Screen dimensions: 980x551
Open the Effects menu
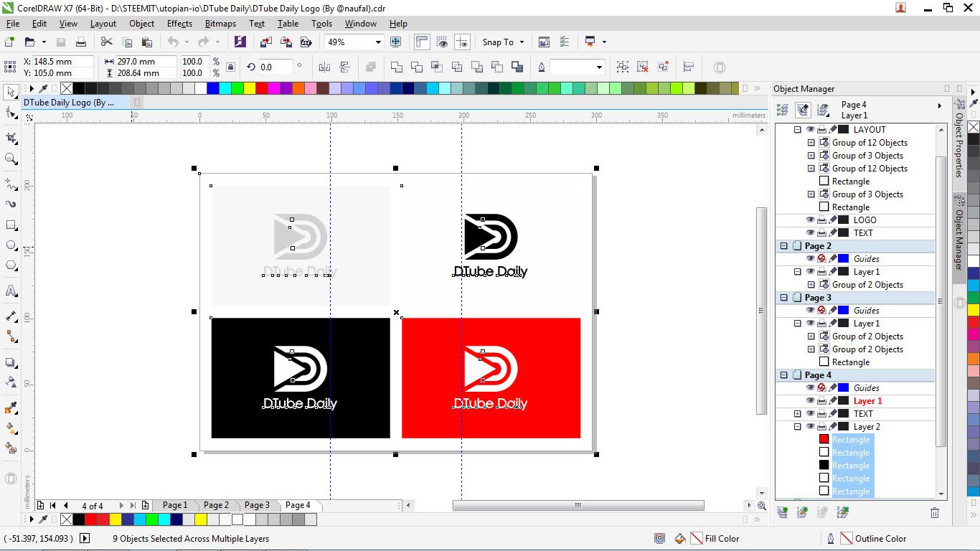tap(179, 24)
